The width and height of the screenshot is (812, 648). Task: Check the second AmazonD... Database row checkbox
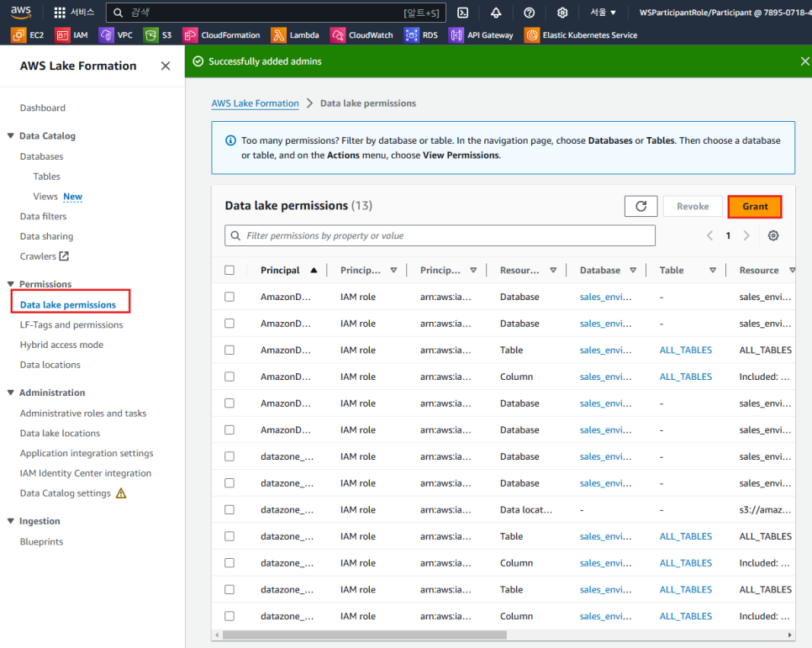tap(229, 324)
